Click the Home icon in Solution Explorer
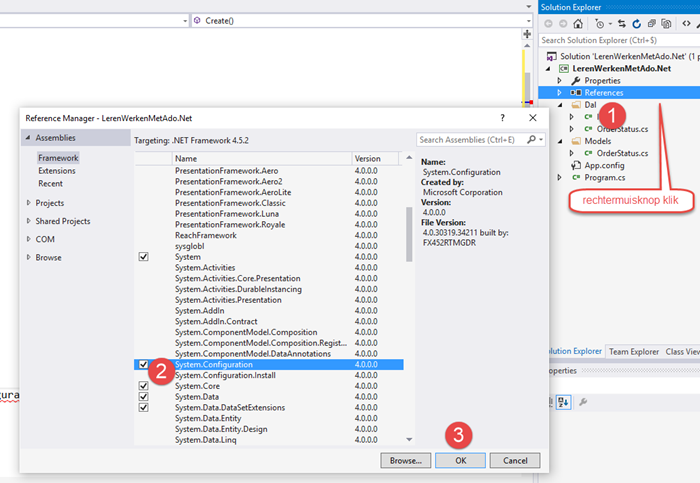Viewport: 700px width, 483px height. (x=578, y=24)
